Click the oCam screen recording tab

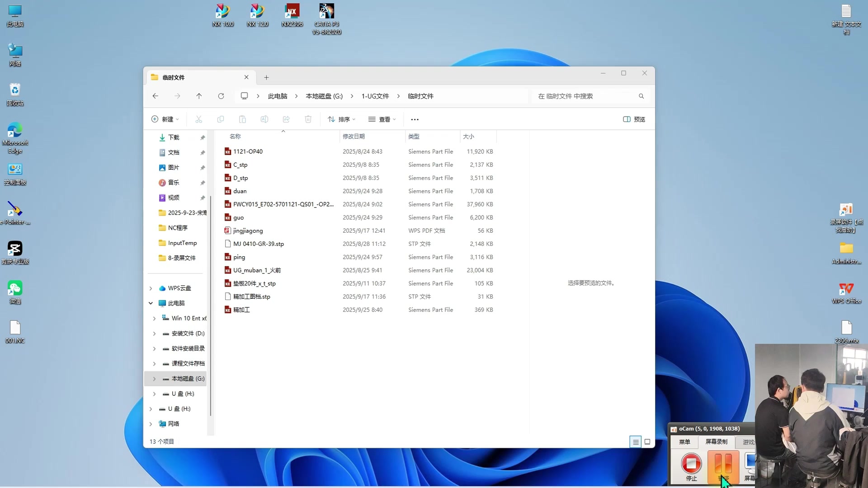pyautogui.click(x=716, y=442)
